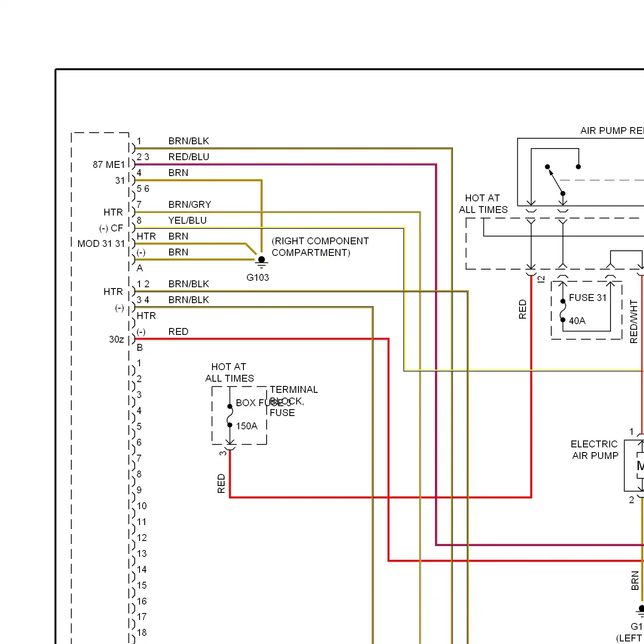
Task: Click RED label on 30z wire
Action: tap(178, 332)
